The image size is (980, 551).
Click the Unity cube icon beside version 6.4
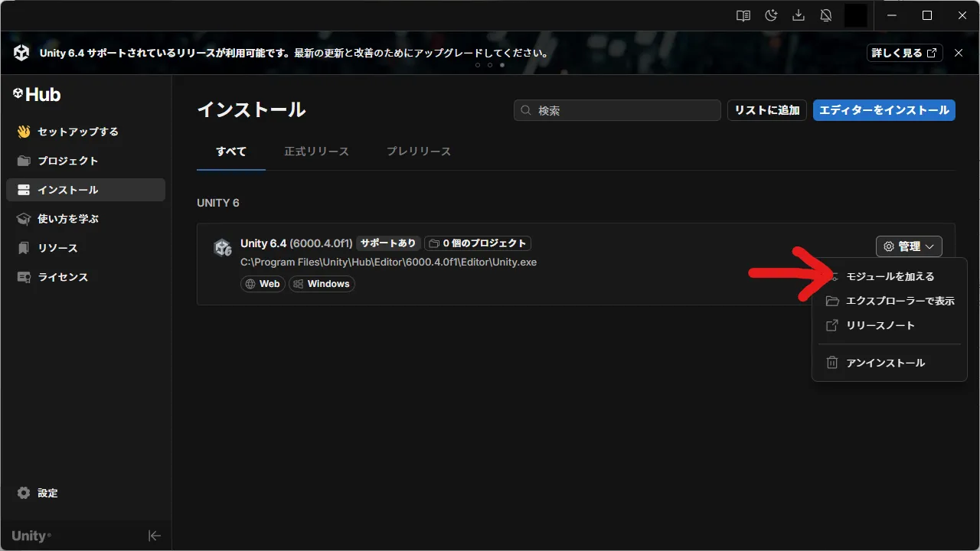pos(223,247)
